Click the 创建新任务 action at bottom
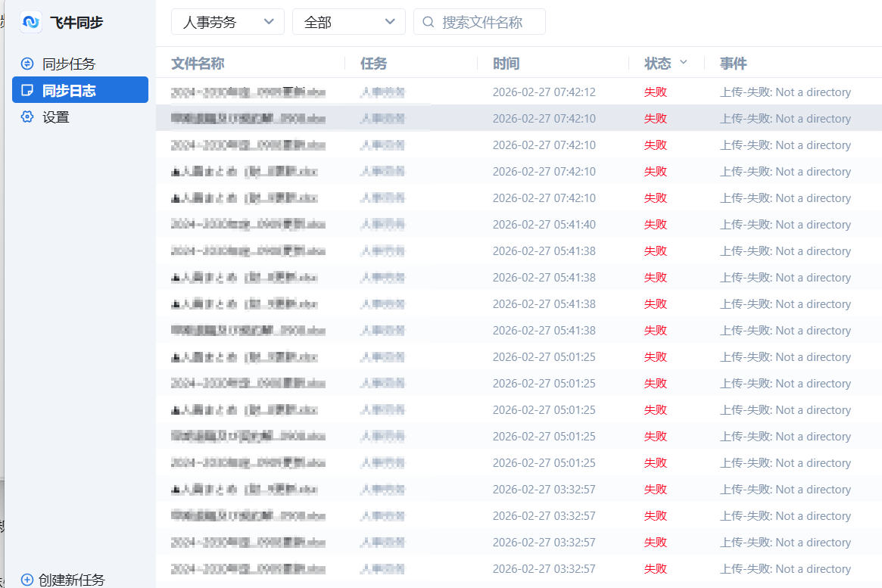Screen dimensions: 882x588 (x=70, y=580)
